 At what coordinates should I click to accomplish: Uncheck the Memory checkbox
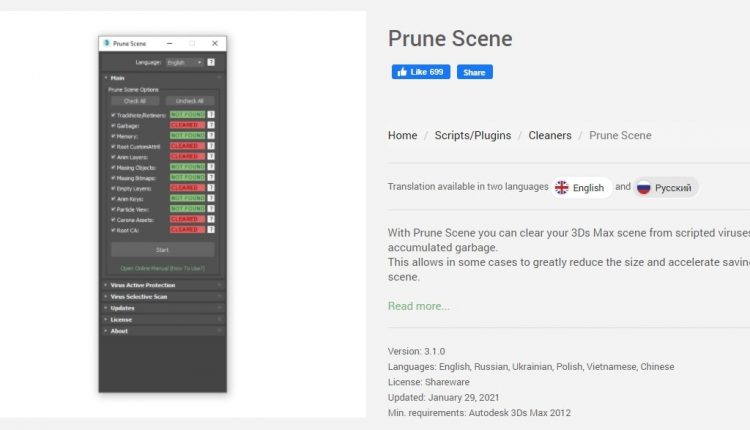click(114, 135)
